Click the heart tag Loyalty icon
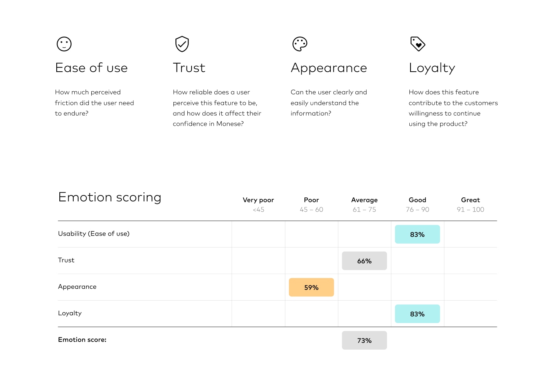This screenshot has height=392, width=555. point(418,44)
